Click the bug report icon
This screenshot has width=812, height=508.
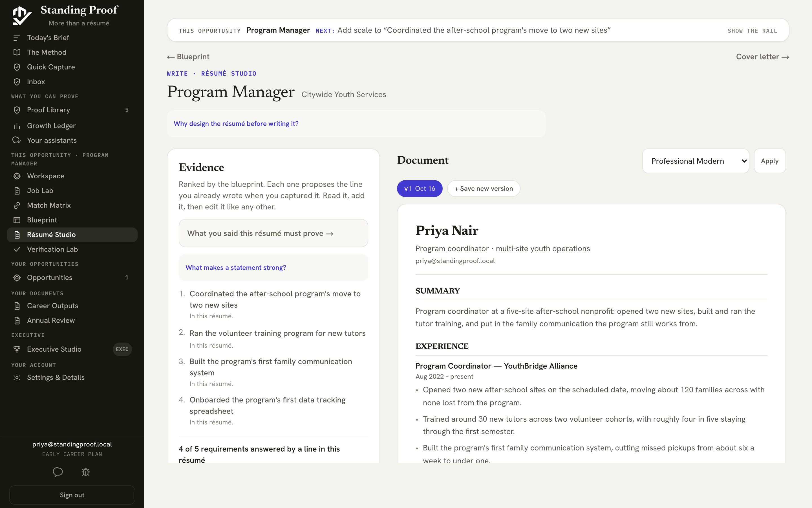click(x=86, y=472)
